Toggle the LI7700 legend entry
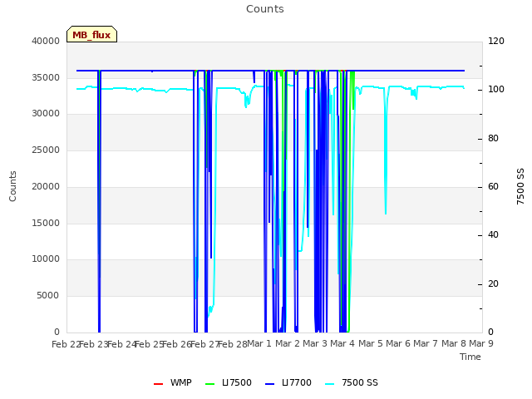Image resolution: width=532 pixels, height=399 pixels. click(x=288, y=382)
